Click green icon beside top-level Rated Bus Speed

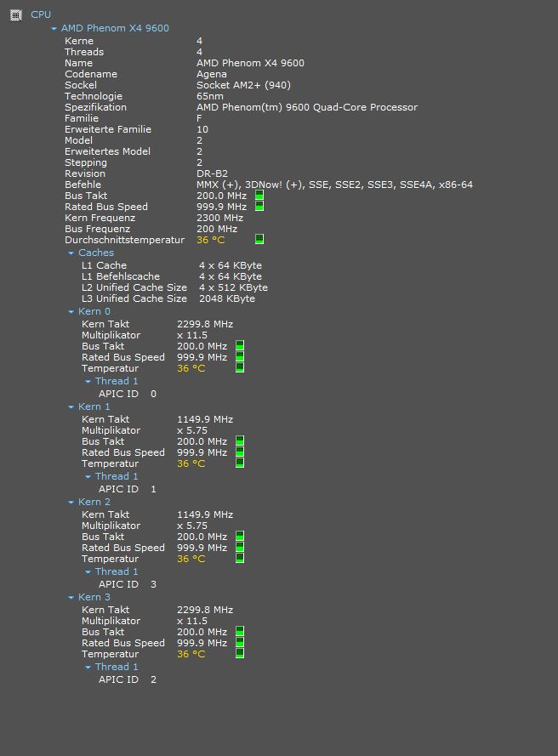tap(259, 207)
